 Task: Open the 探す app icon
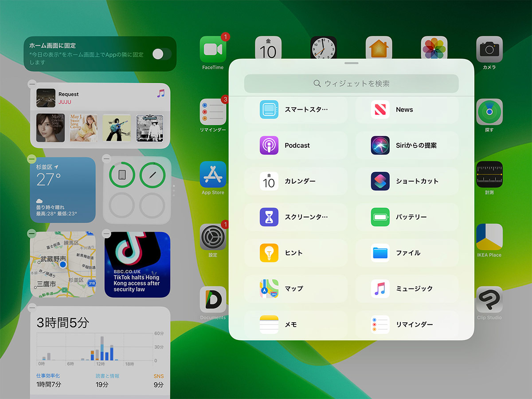pyautogui.click(x=489, y=112)
